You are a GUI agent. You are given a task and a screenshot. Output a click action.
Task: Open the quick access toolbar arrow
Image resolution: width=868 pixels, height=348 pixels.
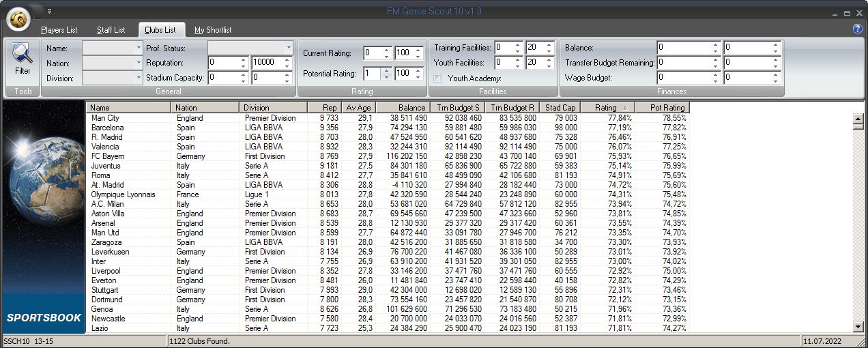49,11
